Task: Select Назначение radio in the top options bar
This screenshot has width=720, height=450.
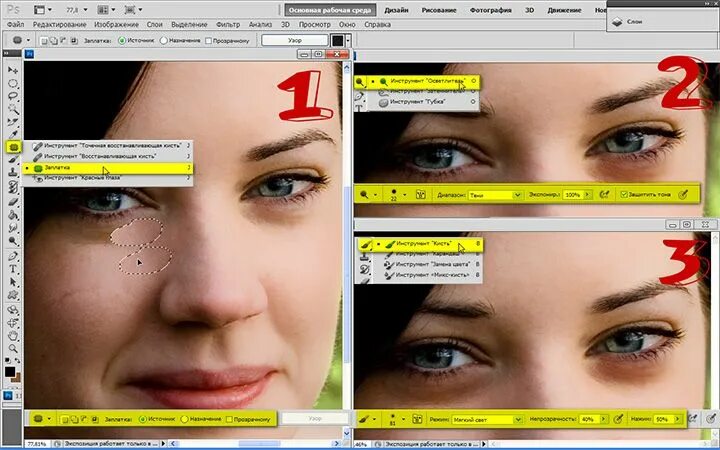Action: pyautogui.click(x=163, y=40)
